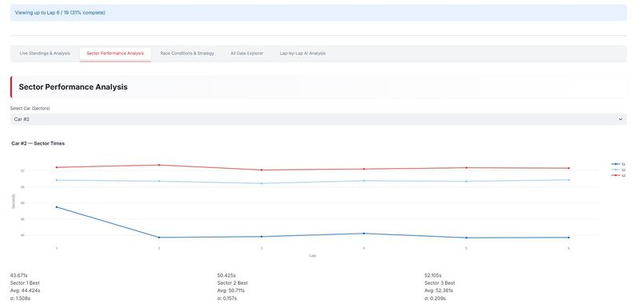Switch to Race Conditions & Strategy tab

click(x=187, y=54)
